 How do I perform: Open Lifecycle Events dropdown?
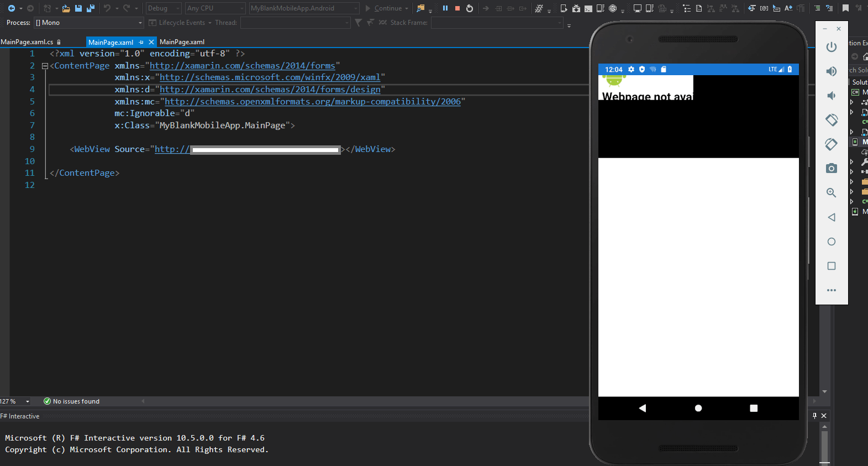pyautogui.click(x=180, y=23)
